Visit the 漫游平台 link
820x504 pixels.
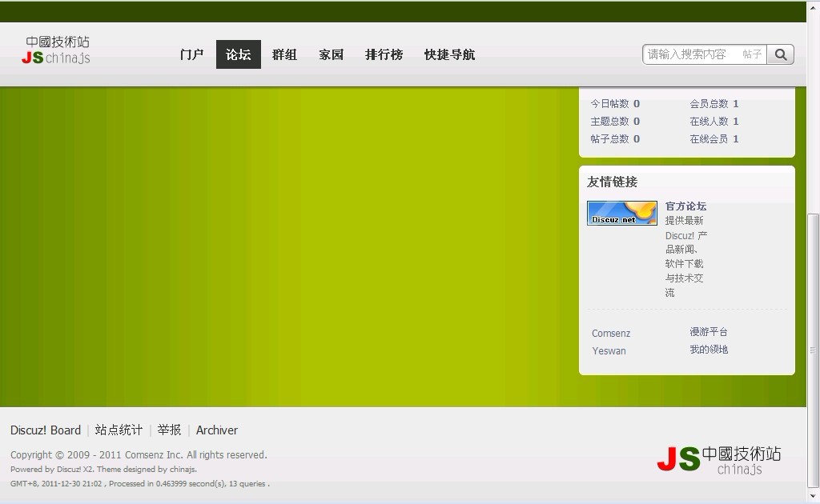[709, 332]
